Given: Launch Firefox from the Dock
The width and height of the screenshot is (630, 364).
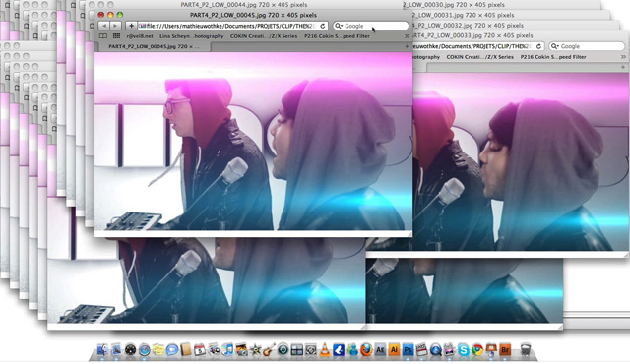Looking at the screenshot, I should pos(366,350).
